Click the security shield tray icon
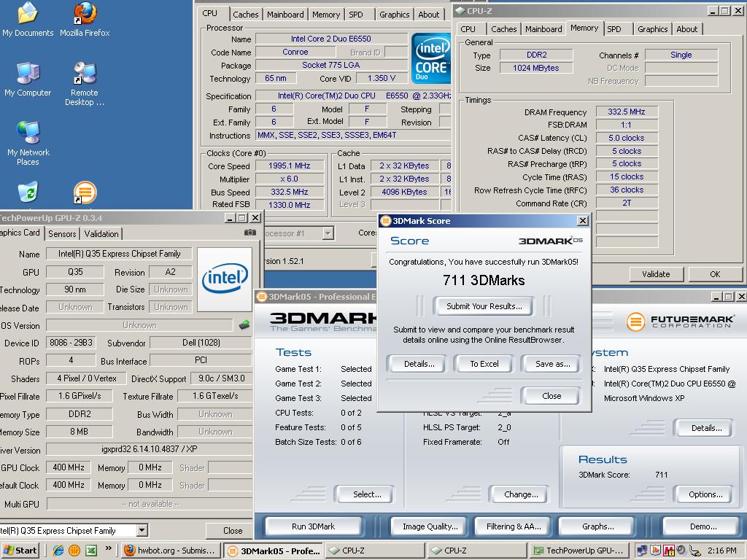Image resolution: width=747 pixels, height=560 pixels. (656, 551)
